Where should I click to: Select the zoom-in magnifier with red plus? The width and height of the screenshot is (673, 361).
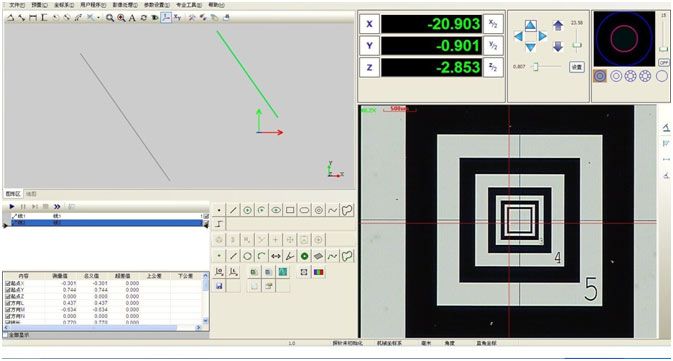tap(121, 18)
